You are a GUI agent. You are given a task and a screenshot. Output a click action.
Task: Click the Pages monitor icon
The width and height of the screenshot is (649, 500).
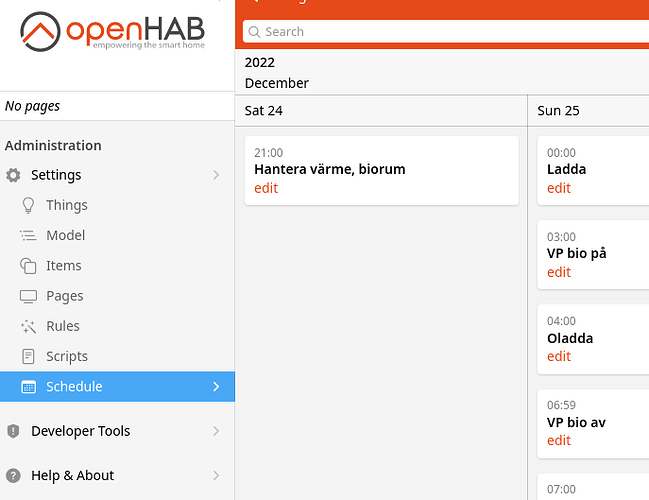coord(28,296)
